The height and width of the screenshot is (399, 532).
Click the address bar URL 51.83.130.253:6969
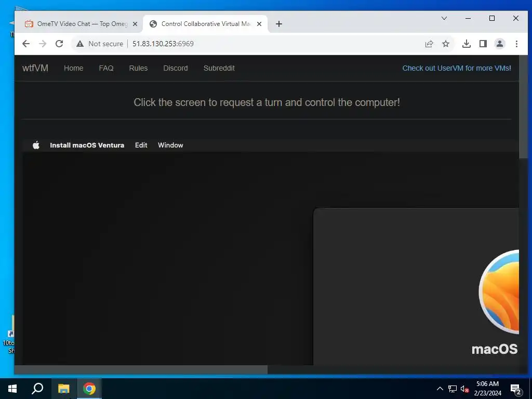(163, 44)
